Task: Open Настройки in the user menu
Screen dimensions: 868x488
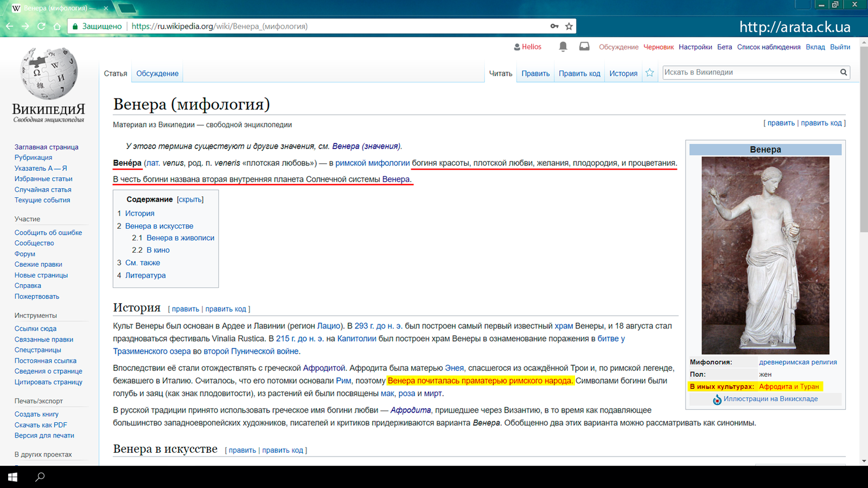Action: [695, 47]
